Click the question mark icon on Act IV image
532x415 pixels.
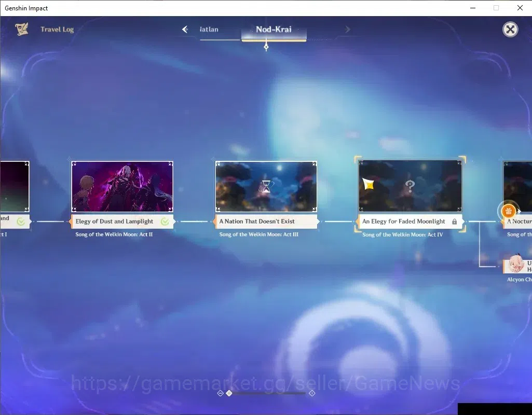410,186
